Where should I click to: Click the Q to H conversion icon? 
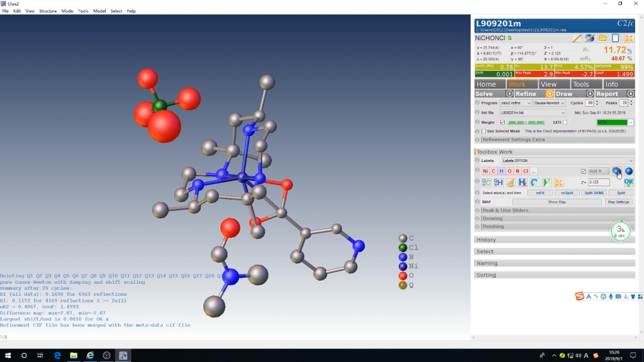(x=498, y=183)
